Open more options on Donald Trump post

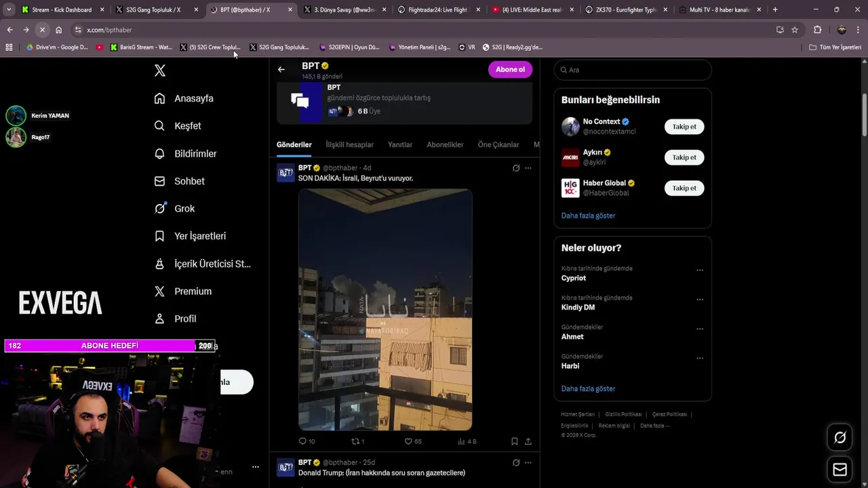528,463
